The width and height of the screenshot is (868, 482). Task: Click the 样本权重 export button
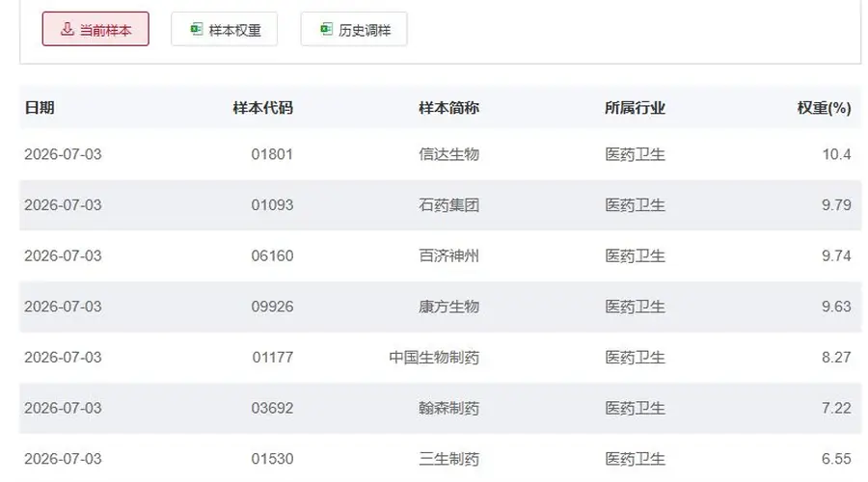[x=224, y=29]
